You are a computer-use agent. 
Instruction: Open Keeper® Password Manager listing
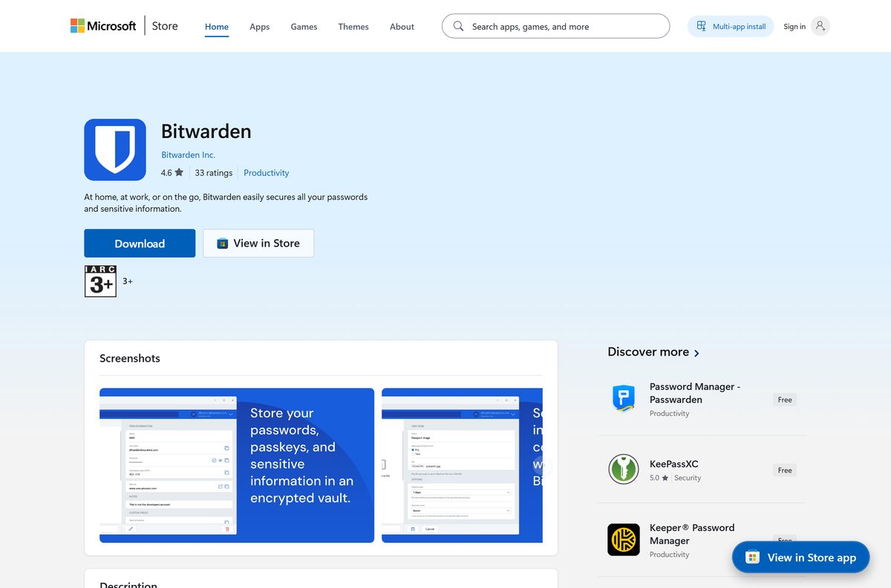[692, 534]
